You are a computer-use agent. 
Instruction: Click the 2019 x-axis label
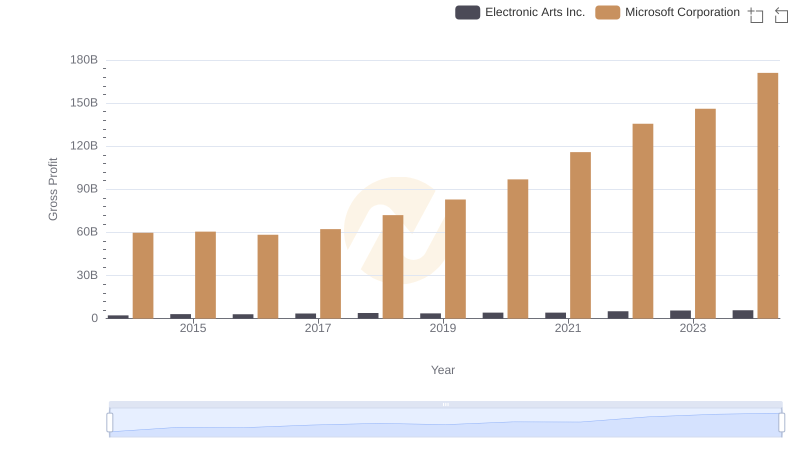[x=443, y=328]
